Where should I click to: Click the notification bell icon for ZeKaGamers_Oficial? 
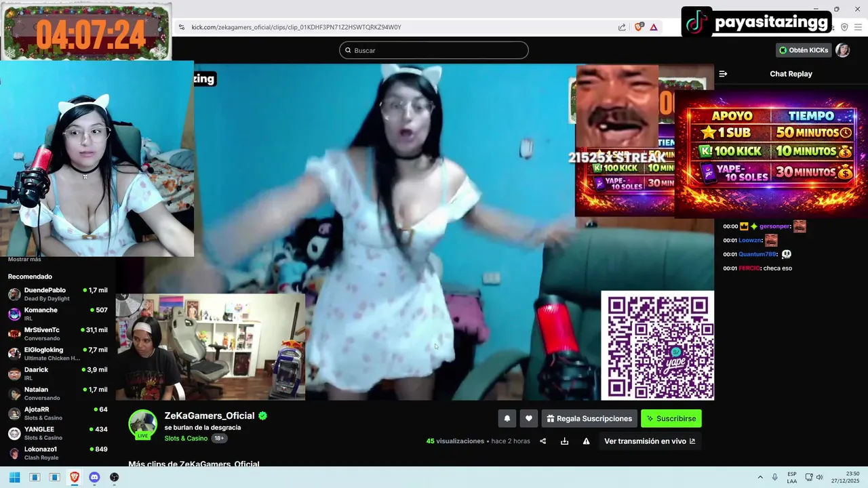pos(507,419)
